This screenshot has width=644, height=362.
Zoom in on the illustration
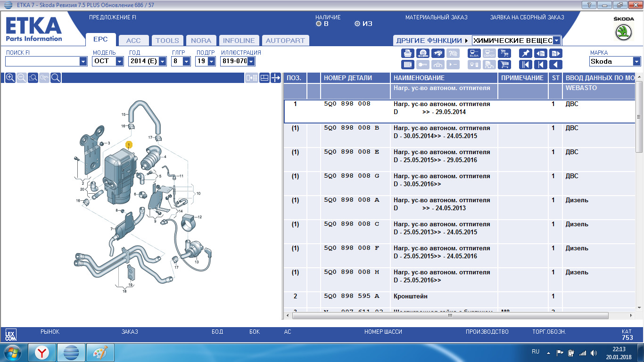pyautogui.click(x=10, y=78)
